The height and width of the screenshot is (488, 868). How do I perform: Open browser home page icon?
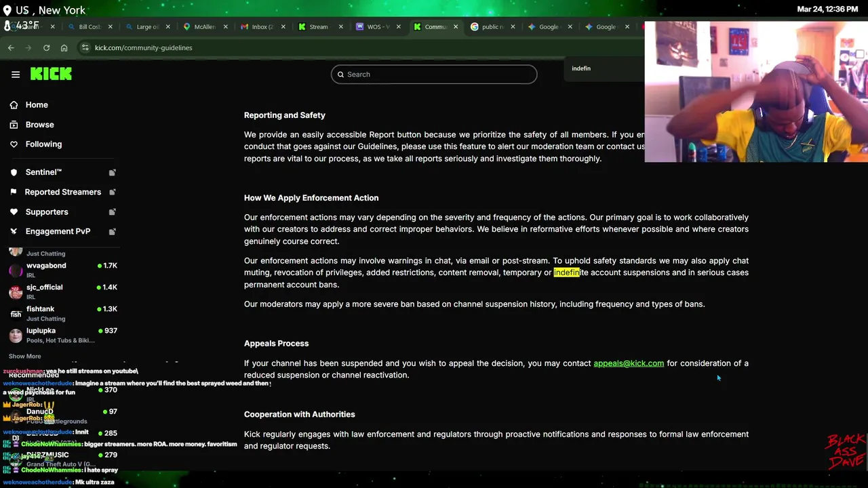click(64, 47)
